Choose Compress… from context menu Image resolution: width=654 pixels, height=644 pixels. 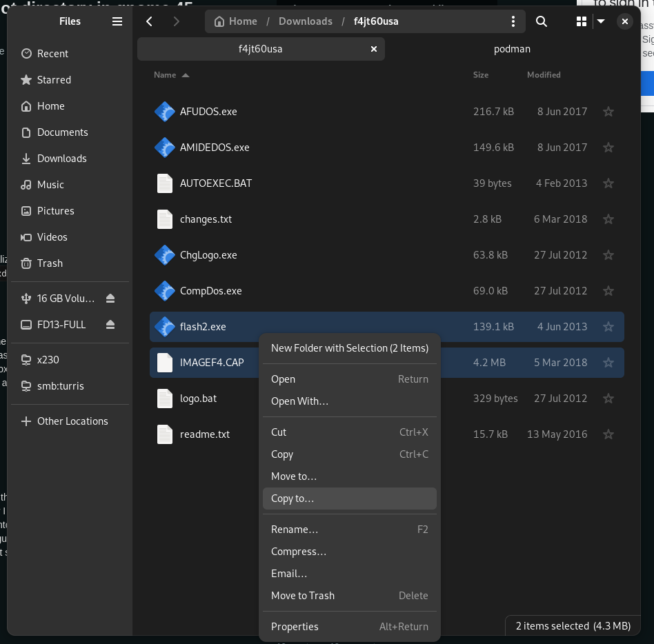[350, 552]
